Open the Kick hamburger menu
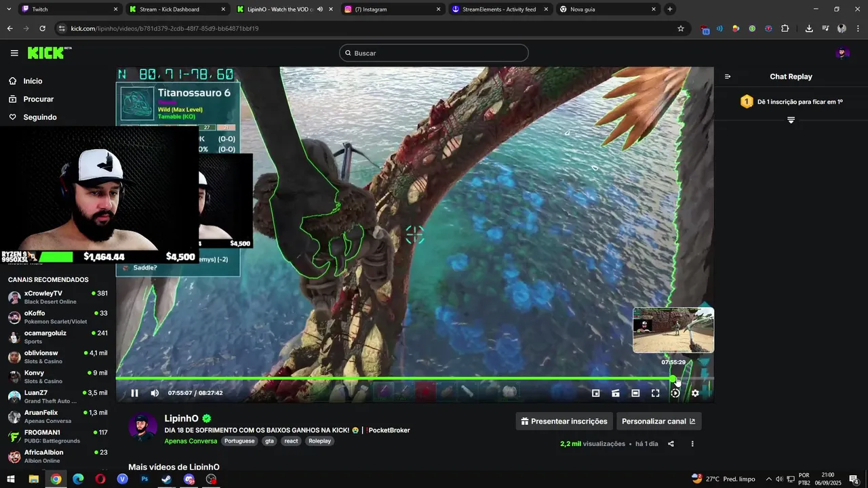The height and width of the screenshot is (488, 868). (x=14, y=53)
